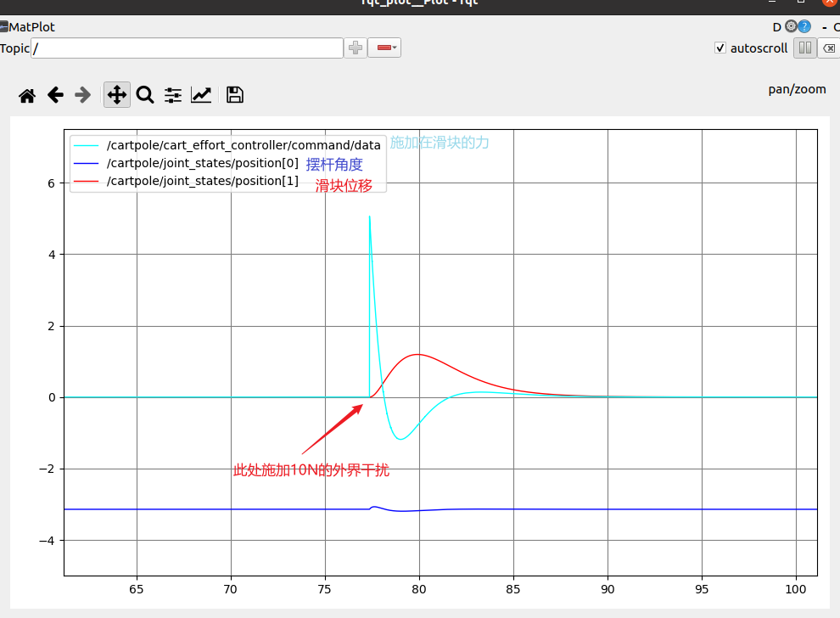Click the pan/zoom mode status label
The height and width of the screenshot is (618, 840).
(797, 89)
